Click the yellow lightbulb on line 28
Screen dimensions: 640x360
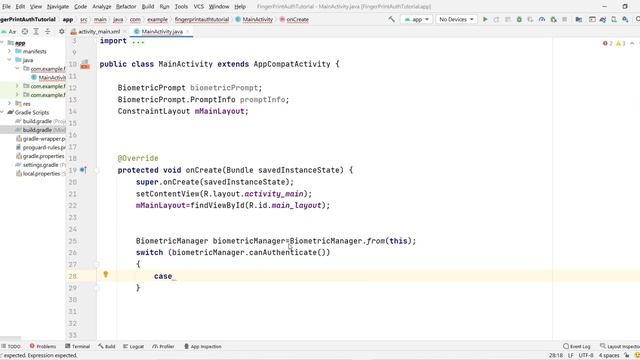105,275
